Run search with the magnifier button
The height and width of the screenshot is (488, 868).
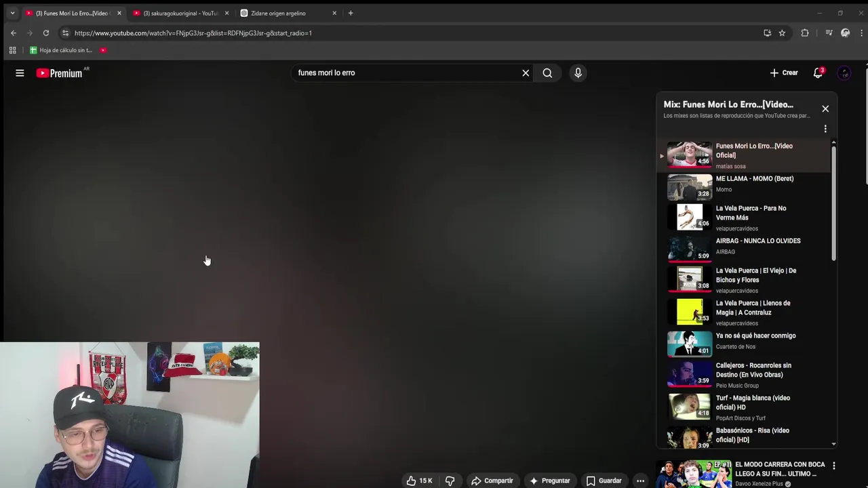[x=547, y=73]
